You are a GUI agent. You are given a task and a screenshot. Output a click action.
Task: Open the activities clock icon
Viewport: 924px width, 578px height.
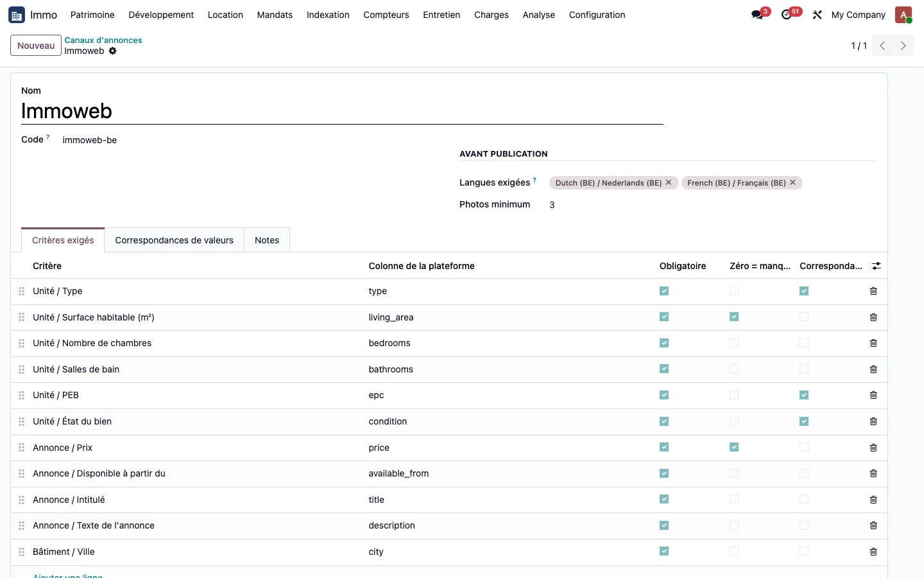click(787, 15)
